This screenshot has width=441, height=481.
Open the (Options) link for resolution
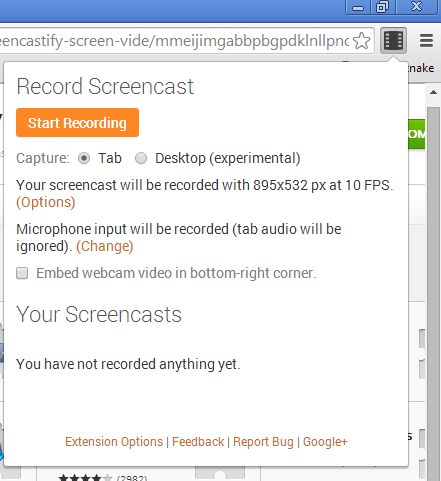[46, 202]
